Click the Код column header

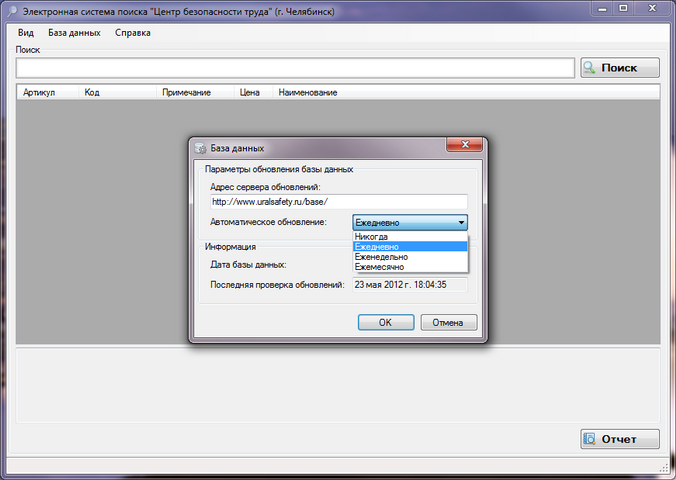tap(92, 92)
